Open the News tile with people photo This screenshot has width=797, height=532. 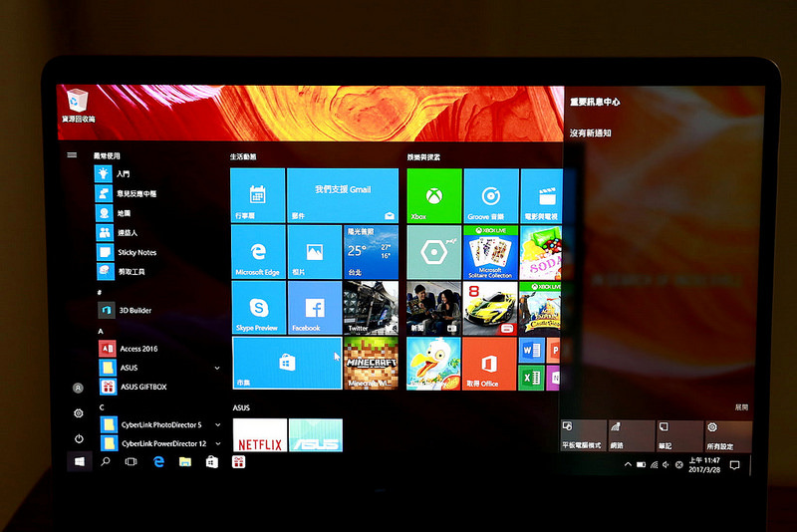tap(433, 309)
